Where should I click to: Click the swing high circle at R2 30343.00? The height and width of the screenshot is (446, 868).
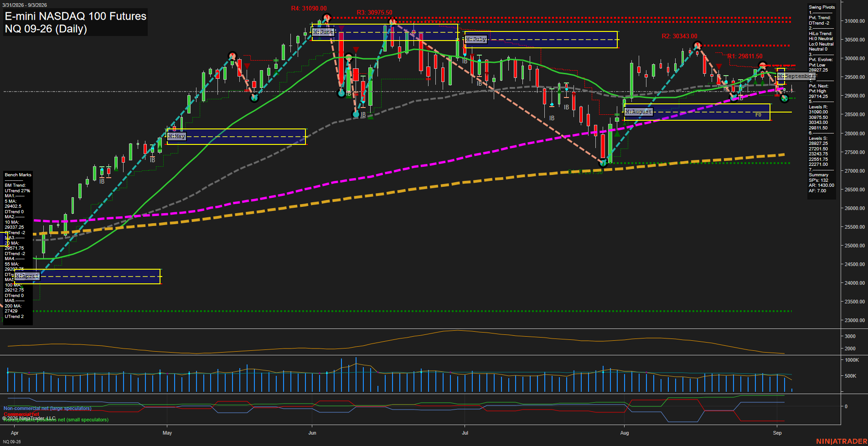(697, 45)
